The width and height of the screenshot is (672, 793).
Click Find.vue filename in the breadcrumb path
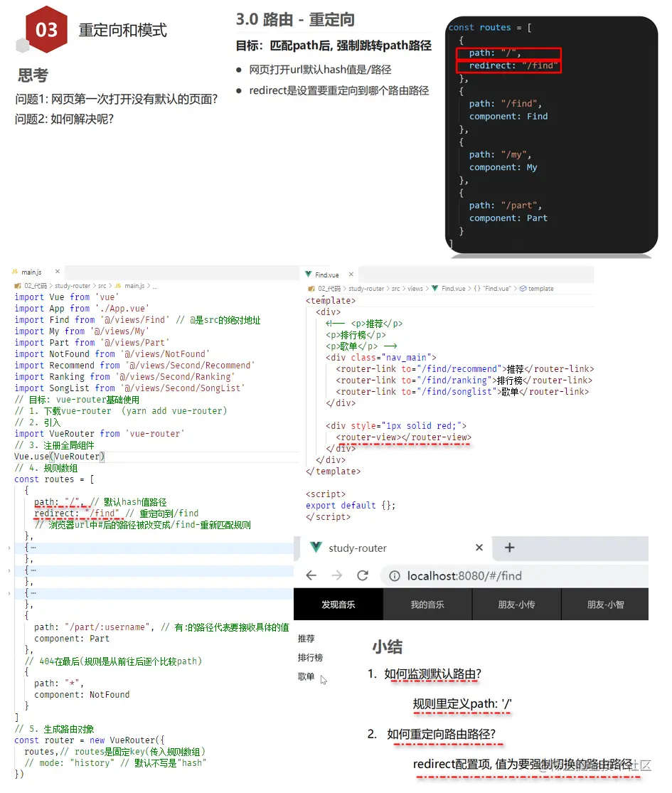tap(454, 289)
